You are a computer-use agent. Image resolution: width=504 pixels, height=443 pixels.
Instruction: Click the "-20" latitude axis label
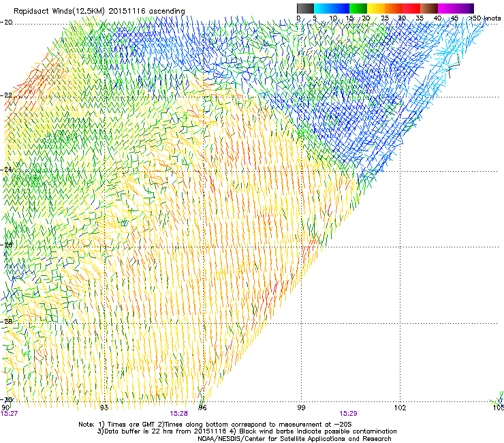click(6, 22)
